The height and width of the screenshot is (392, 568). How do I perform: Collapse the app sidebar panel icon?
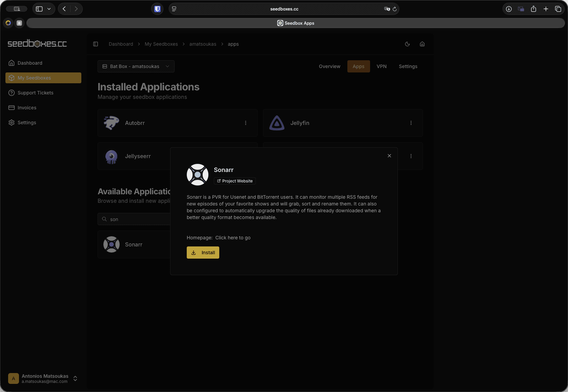coord(96,44)
